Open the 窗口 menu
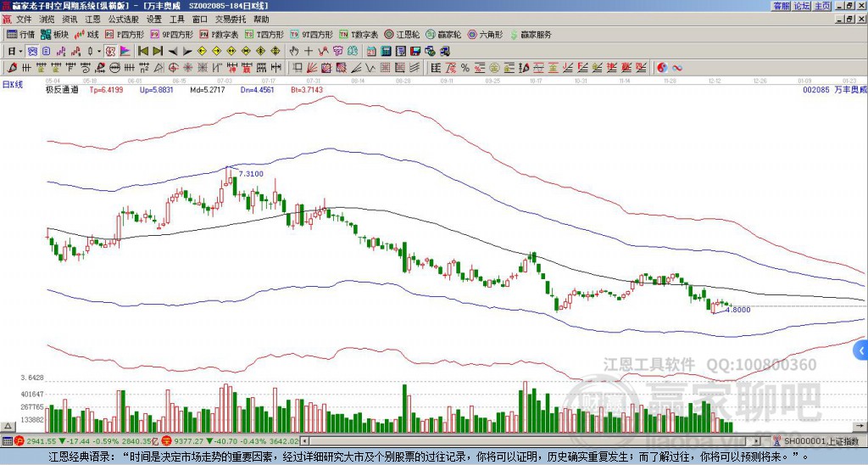 point(200,20)
